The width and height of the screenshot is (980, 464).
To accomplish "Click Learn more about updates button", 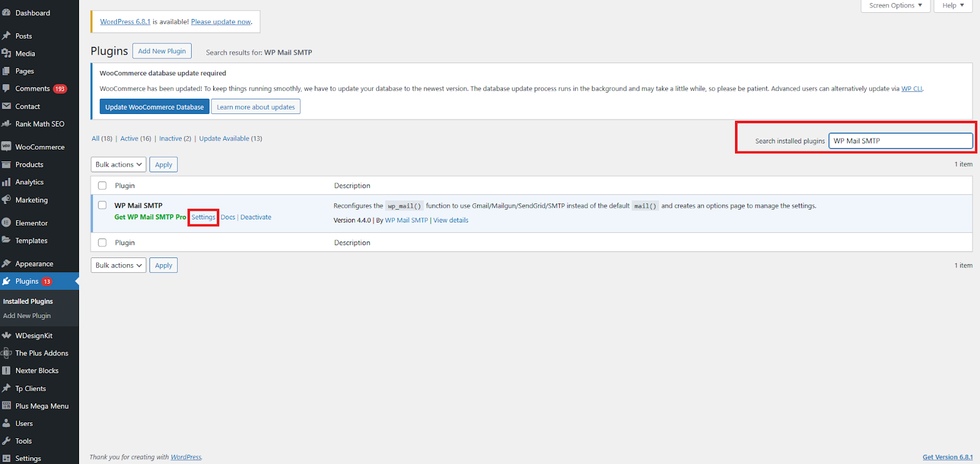I will [x=255, y=107].
